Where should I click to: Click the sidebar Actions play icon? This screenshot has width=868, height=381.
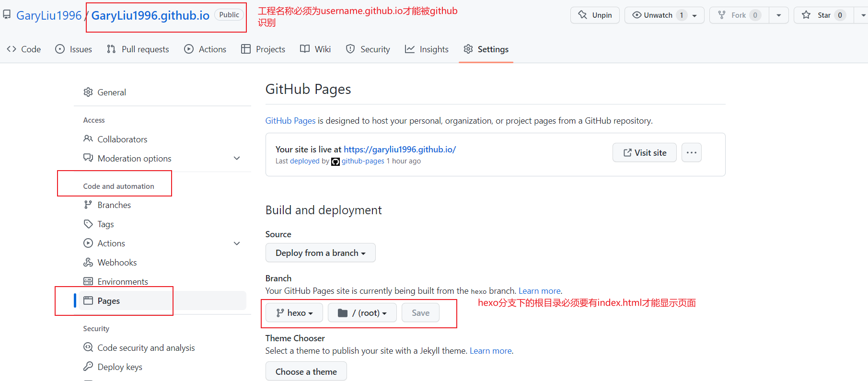click(88, 243)
